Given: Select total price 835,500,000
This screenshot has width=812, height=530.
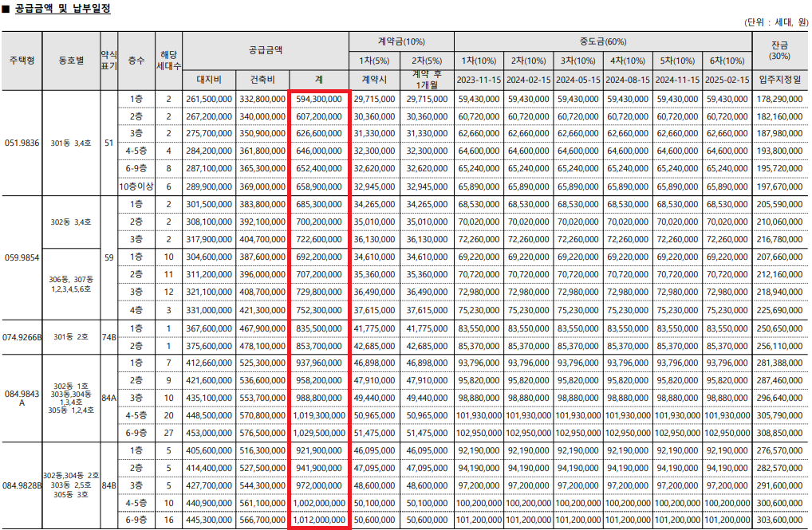Looking at the screenshot, I should (319, 328).
